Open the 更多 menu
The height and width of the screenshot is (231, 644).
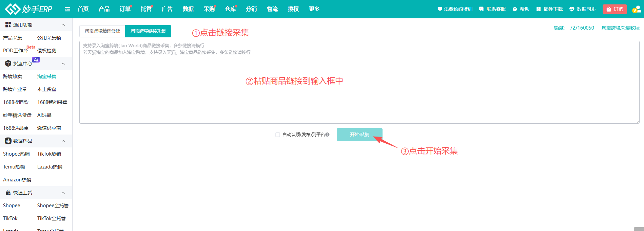[x=314, y=9]
